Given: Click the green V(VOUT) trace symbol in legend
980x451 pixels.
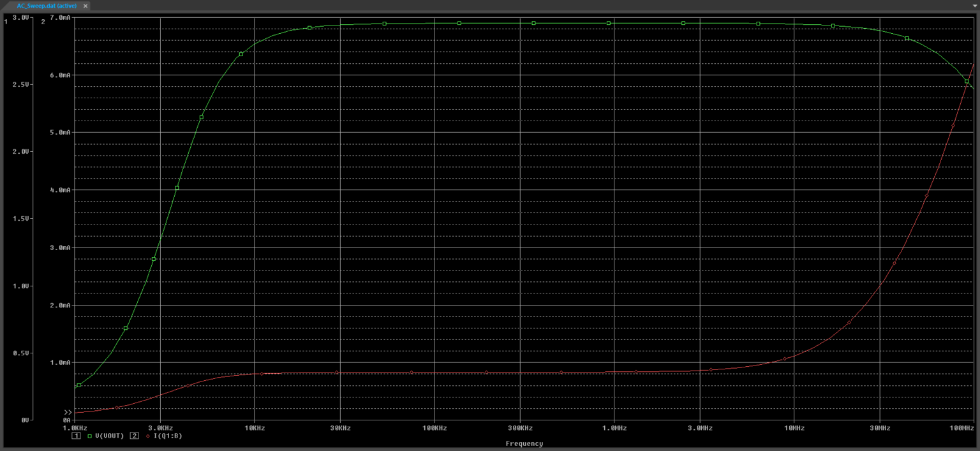Looking at the screenshot, I should pos(90,436).
